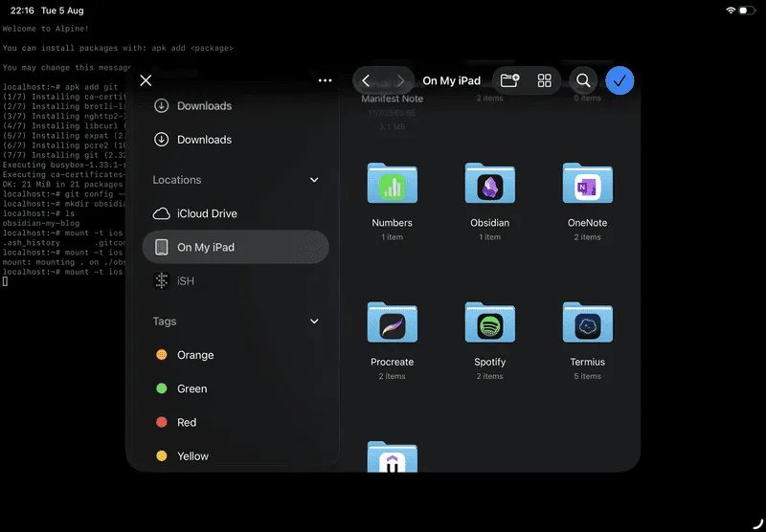Viewport: 766px width, 532px height.
Task: Switch view with the grid icon
Action: (x=544, y=80)
